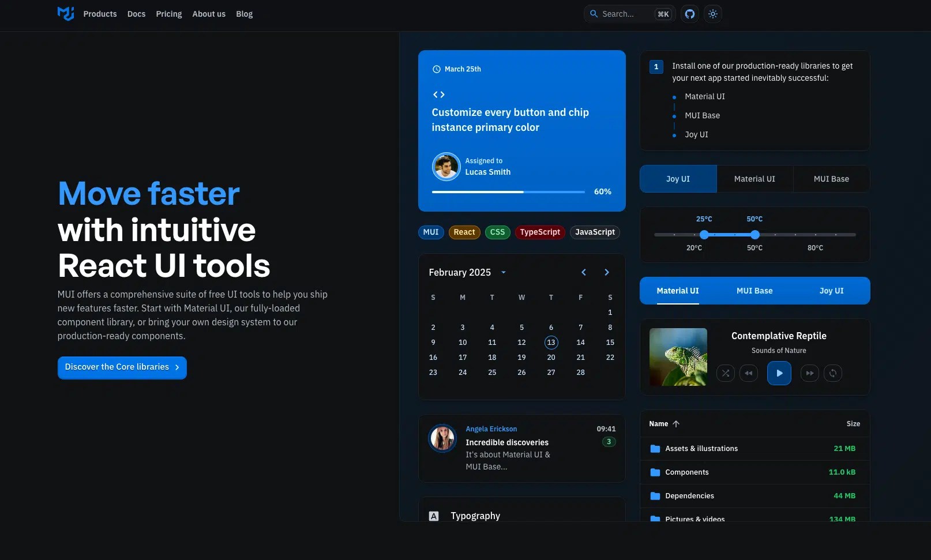
Task: Go to next month in calendar
Action: coord(607,272)
